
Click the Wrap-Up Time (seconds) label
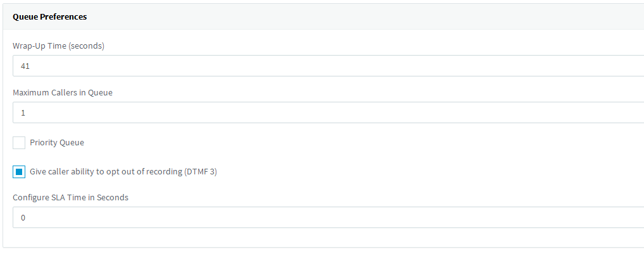tap(58, 46)
